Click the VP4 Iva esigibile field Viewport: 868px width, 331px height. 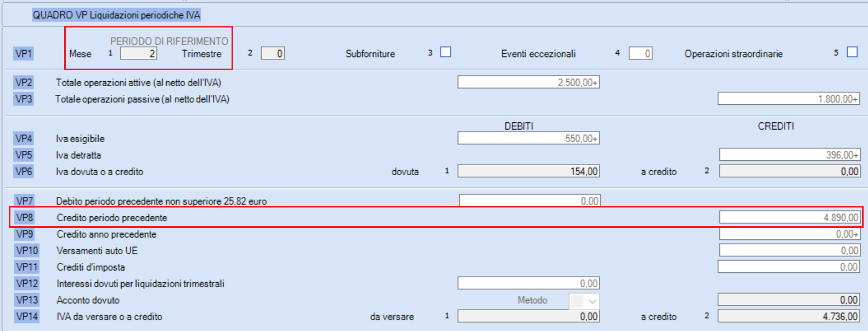point(528,138)
